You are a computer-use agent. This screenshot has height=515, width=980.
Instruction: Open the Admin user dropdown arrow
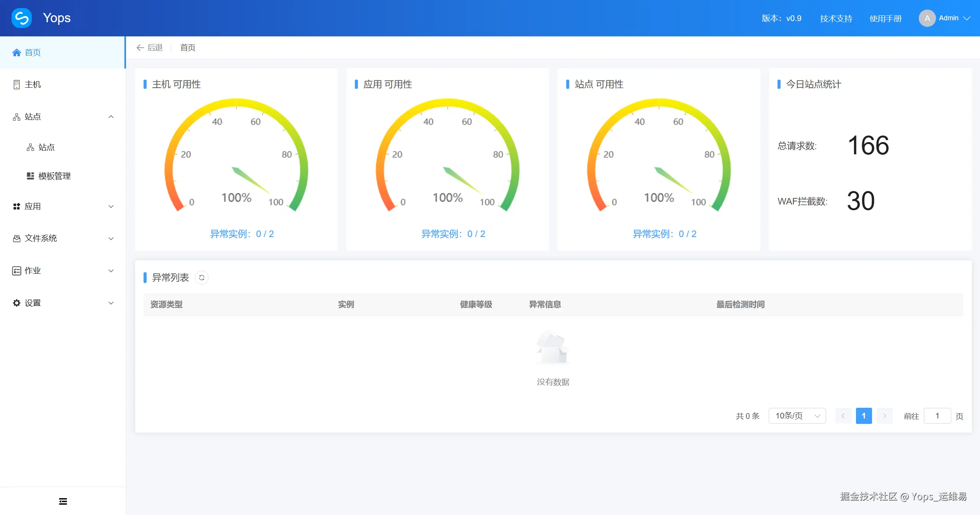[967, 18]
